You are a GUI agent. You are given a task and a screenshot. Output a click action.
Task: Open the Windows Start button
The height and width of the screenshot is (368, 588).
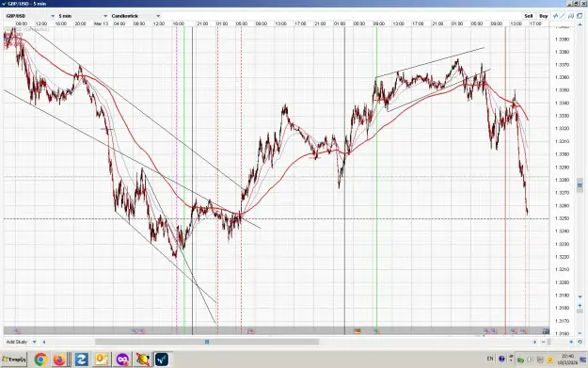point(14,360)
